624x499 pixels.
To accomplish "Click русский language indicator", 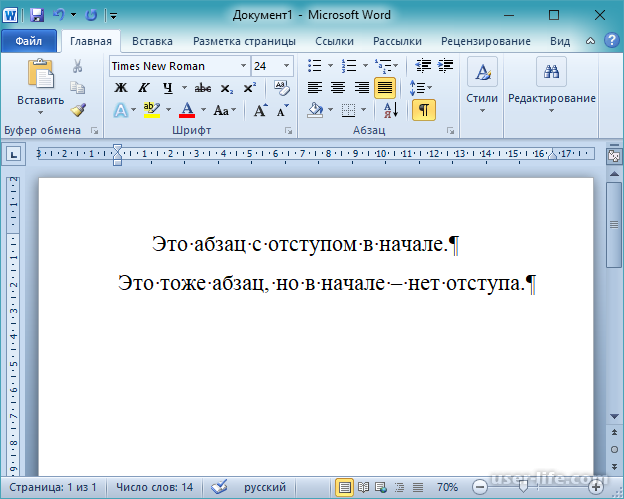I will pos(265,487).
